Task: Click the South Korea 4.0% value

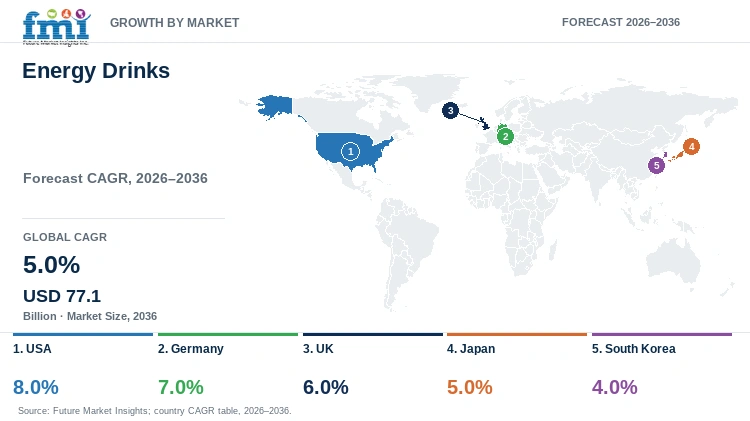Action: 615,387
